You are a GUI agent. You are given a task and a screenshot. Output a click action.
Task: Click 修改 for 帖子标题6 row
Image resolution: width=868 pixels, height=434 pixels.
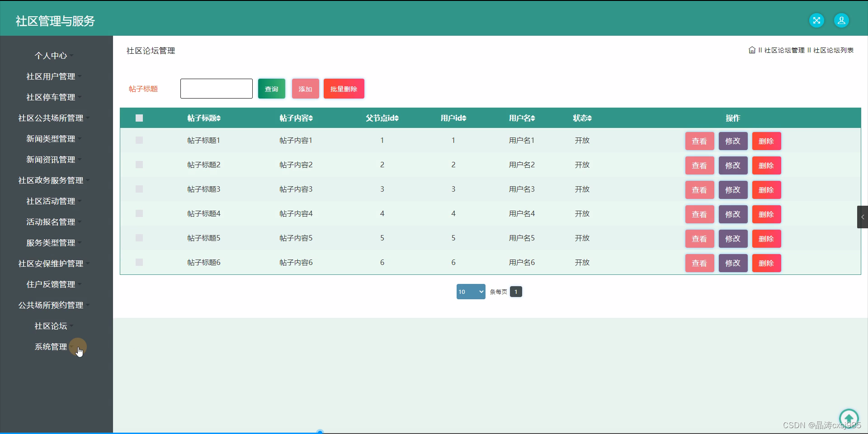733,263
